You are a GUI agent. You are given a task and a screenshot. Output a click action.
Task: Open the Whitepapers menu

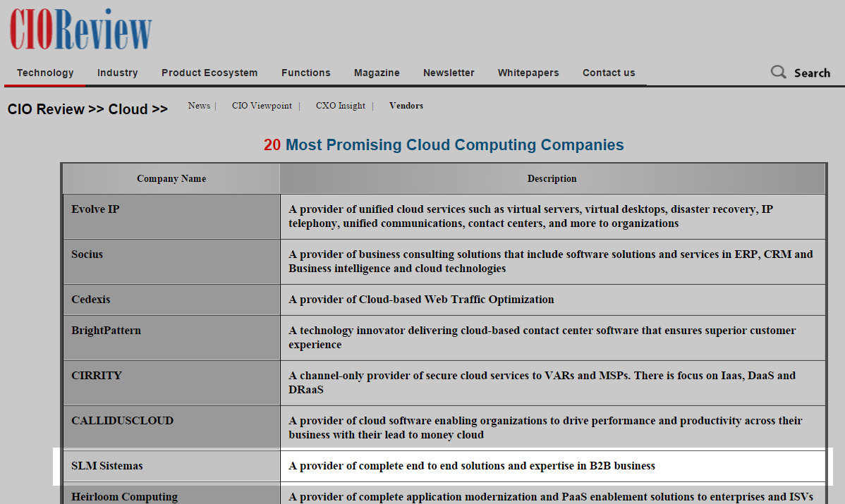coord(528,73)
